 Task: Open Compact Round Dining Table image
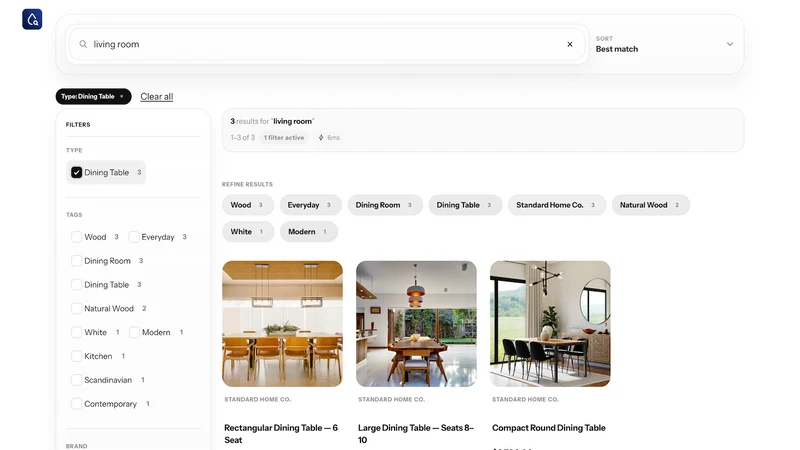tap(550, 323)
